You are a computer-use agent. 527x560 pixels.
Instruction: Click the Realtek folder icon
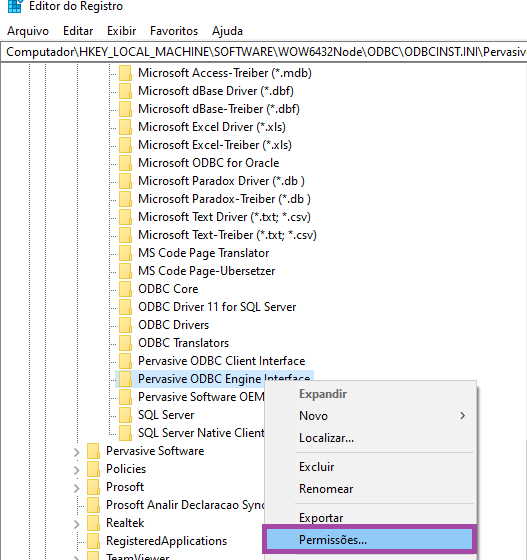click(x=94, y=523)
